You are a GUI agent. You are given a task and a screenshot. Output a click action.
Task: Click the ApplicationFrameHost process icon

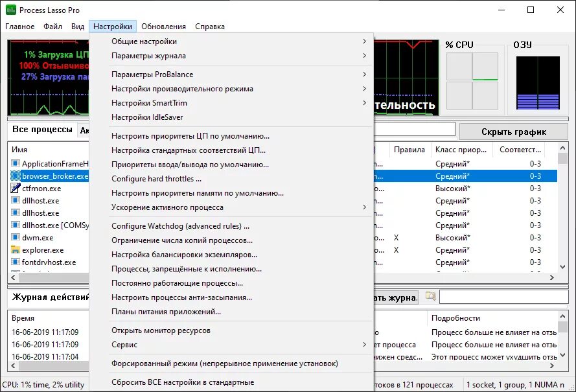[x=16, y=163]
